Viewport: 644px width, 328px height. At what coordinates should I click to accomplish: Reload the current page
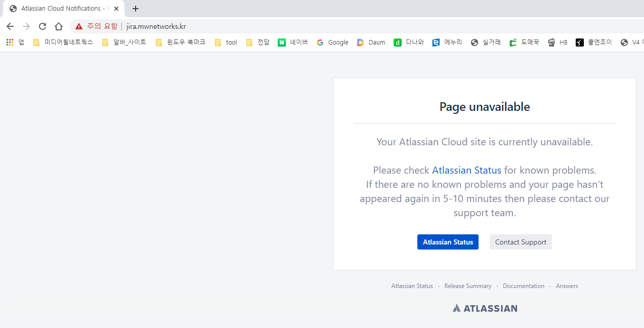point(42,26)
